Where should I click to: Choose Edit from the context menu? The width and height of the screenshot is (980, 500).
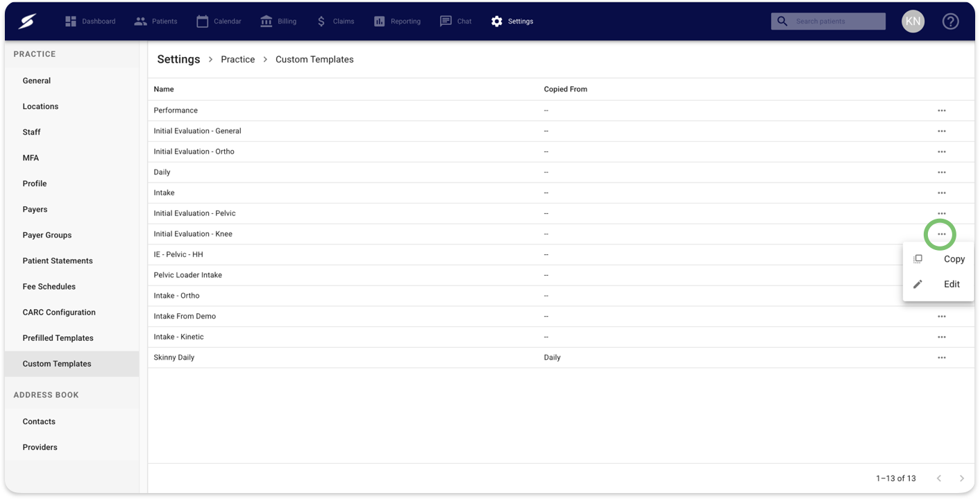point(938,284)
